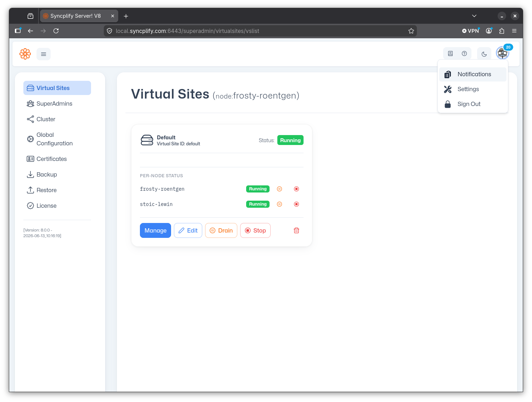532x402 pixels.
Task: Toggle the browser sidebar panel icon
Action: (x=18, y=31)
